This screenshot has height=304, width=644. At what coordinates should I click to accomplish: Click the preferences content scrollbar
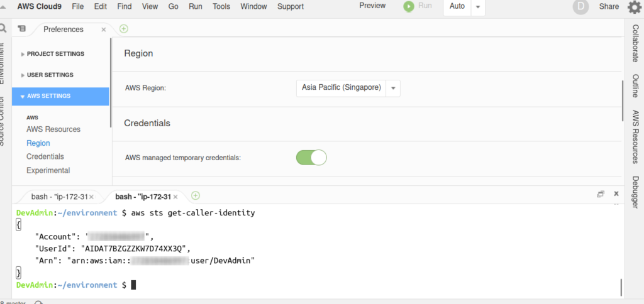coord(622,101)
